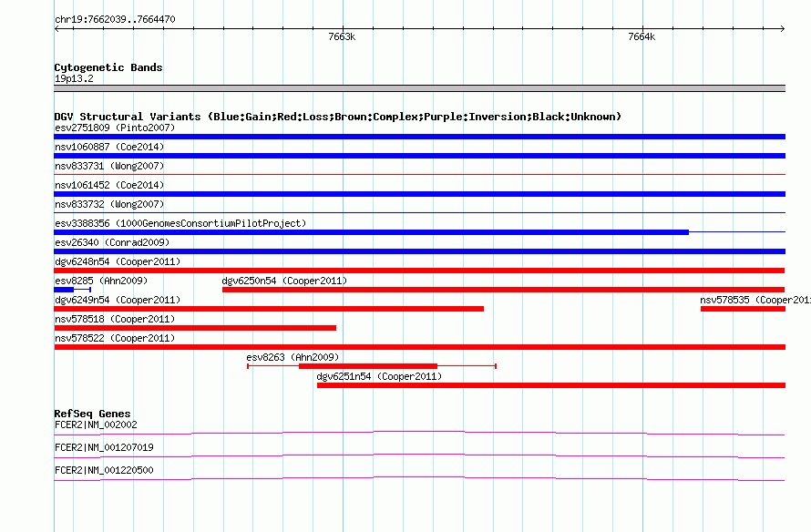
Task: Select the 19p13.2 band label
Action: [74, 78]
